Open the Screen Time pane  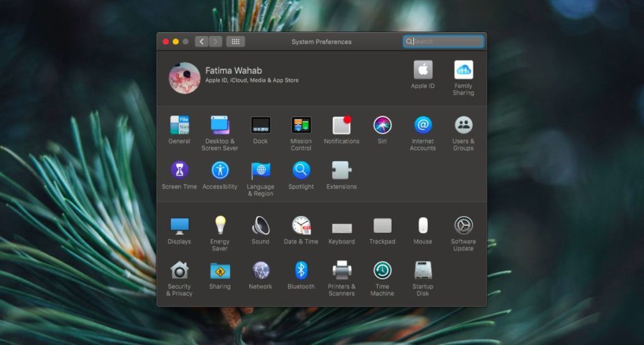tap(179, 170)
